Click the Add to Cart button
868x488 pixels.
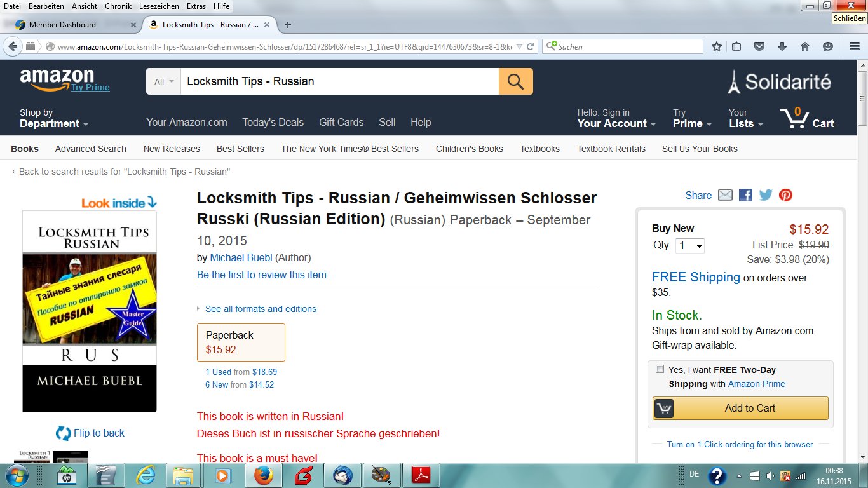[740, 408]
